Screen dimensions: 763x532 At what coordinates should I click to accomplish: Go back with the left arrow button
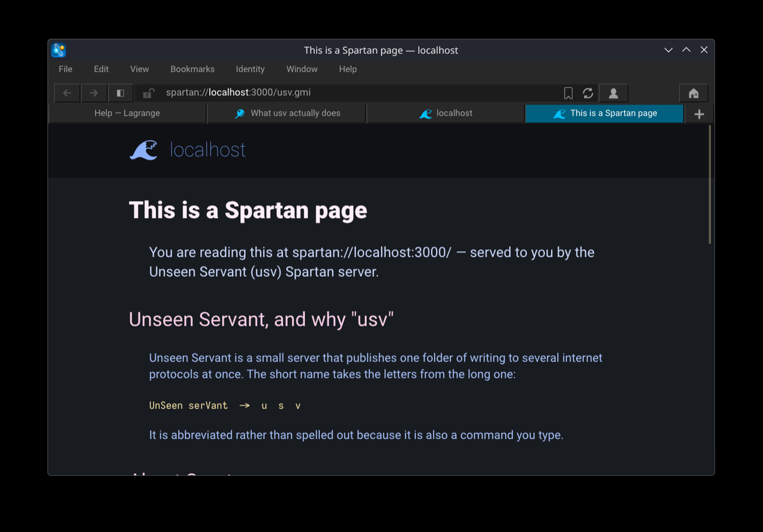point(67,93)
